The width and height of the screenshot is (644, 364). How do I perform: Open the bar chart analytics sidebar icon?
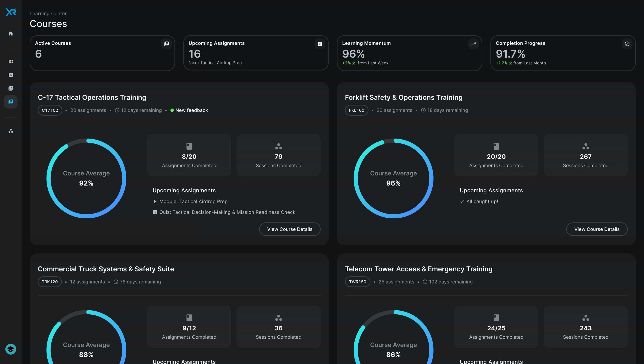point(11,75)
